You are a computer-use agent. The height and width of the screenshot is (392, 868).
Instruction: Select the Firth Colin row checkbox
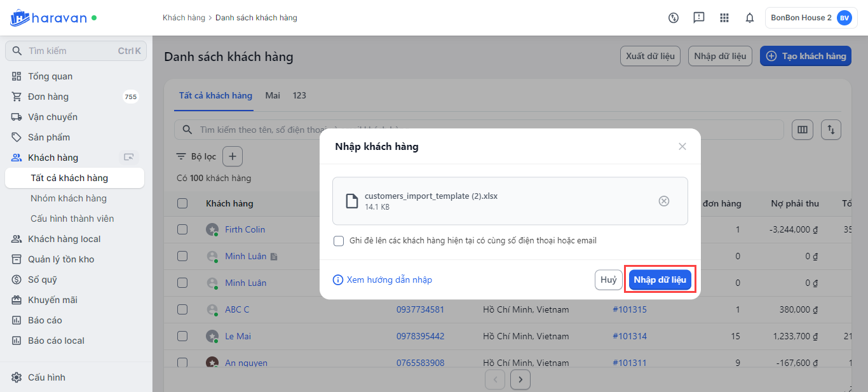coord(182,229)
